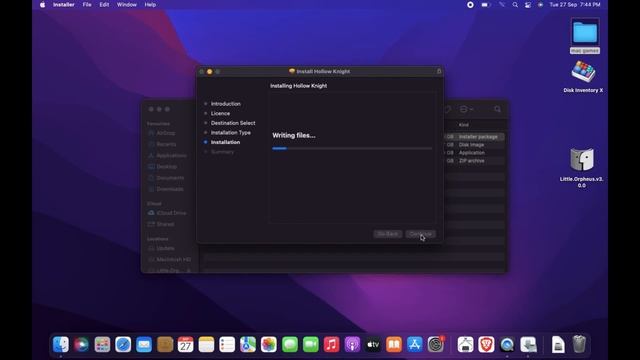Click the battery status icon
Image resolution: width=640 pixels, height=360 pixels.
(x=485, y=5)
